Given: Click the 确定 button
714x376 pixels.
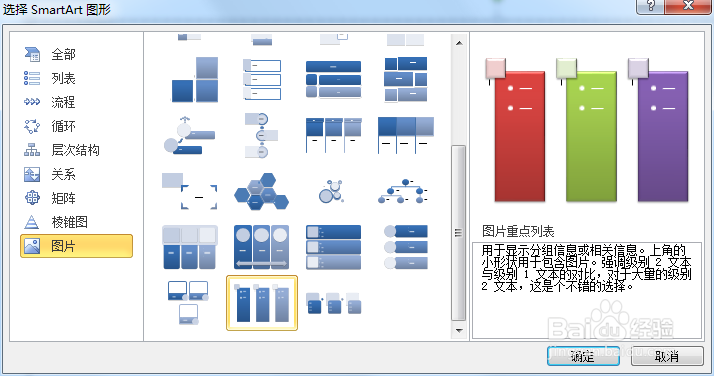Looking at the screenshot, I should (x=583, y=356).
